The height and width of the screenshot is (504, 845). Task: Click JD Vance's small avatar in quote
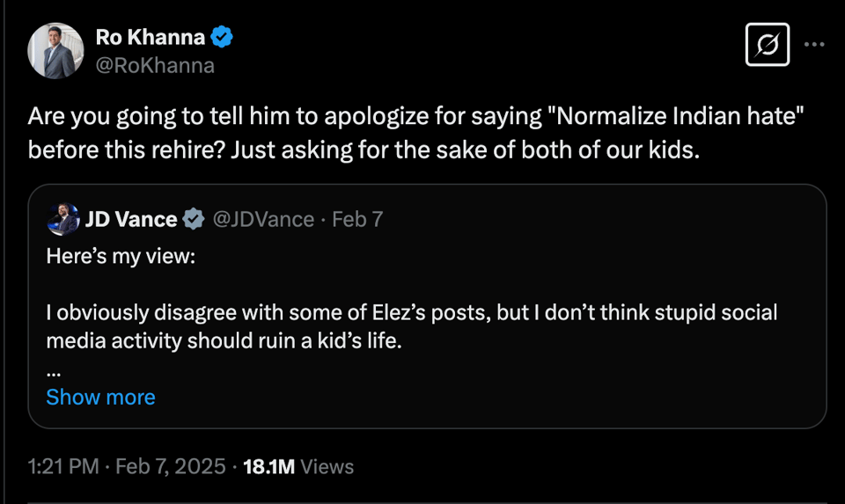coord(62,219)
